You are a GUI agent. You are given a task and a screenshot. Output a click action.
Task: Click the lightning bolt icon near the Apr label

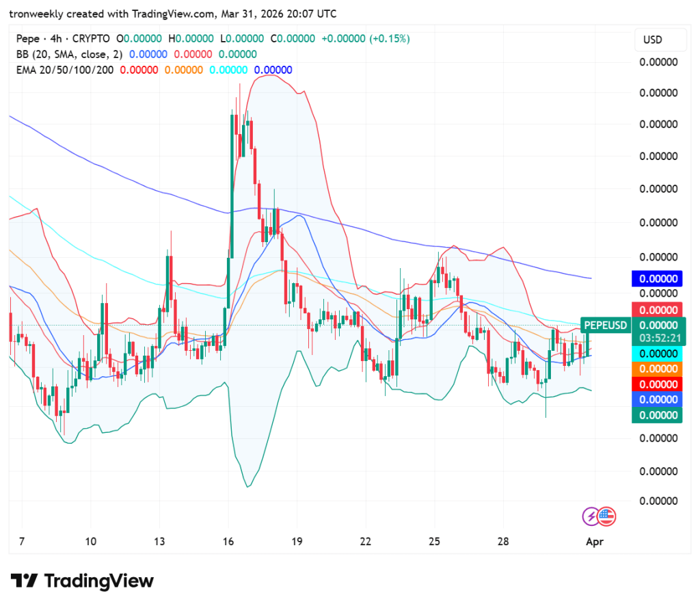click(x=589, y=517)
